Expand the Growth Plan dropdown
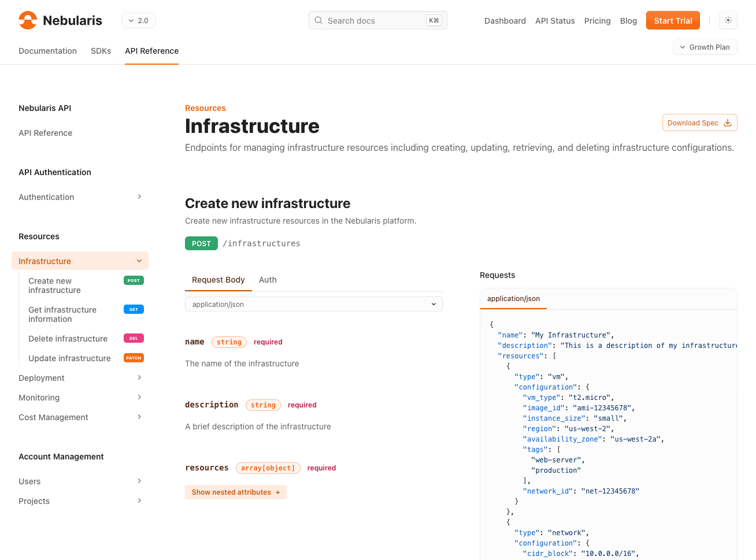This screenshot has height=560, width=756. (x=705, y=47)
